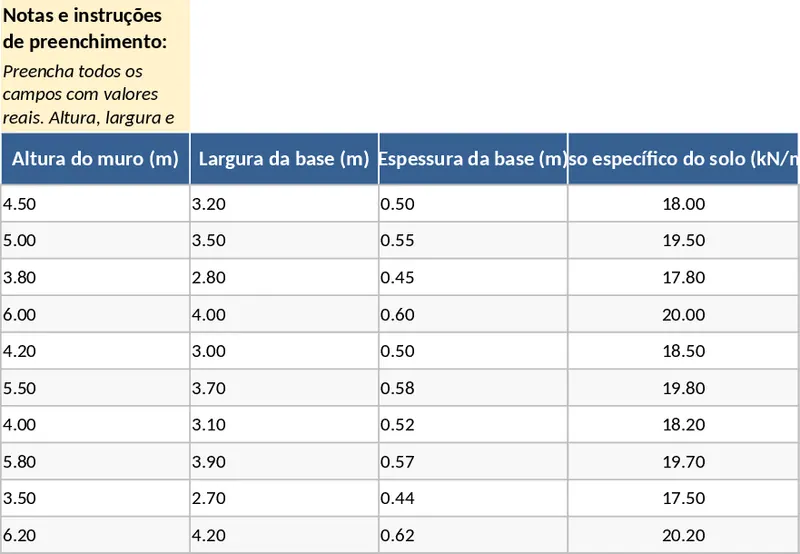Click the base thickness cell with 0.60
Screen dimensions: 800x554
tap(473, 315)
